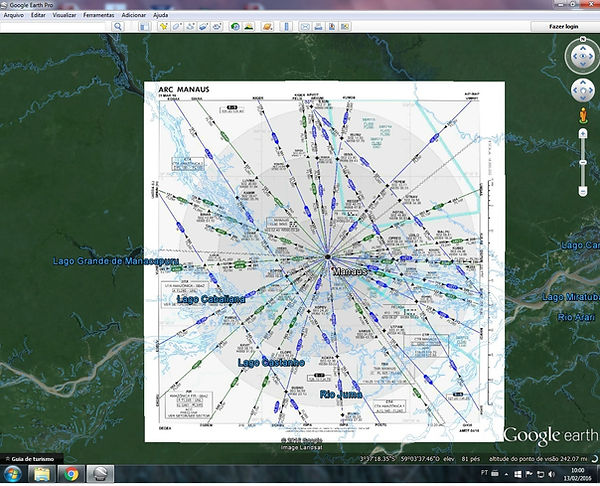Open the Editar menu
Image resolution: width=600 pixels, height=486 pixels.
coord(38,15)
